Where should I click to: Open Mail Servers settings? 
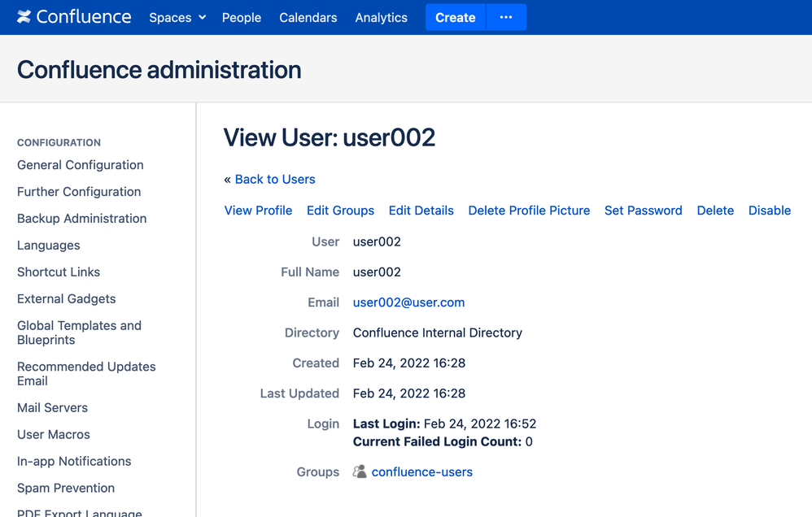[52, 407]
